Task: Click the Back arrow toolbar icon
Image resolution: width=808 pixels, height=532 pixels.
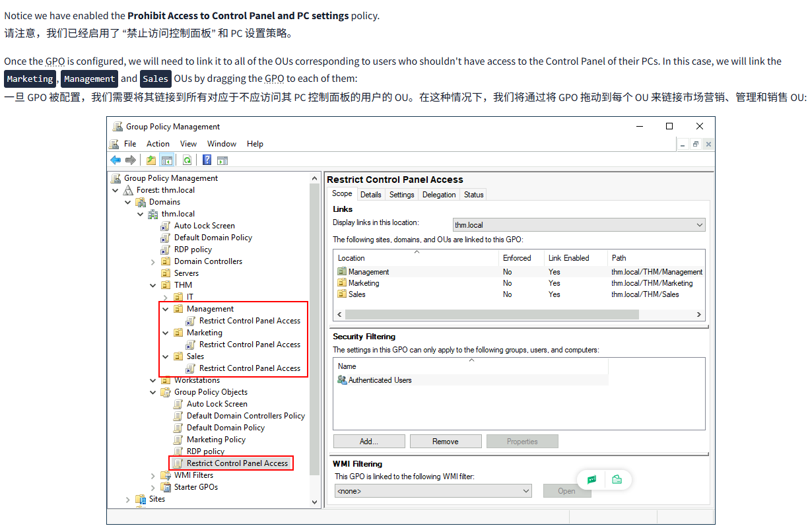Action: [x=116, y=160]
